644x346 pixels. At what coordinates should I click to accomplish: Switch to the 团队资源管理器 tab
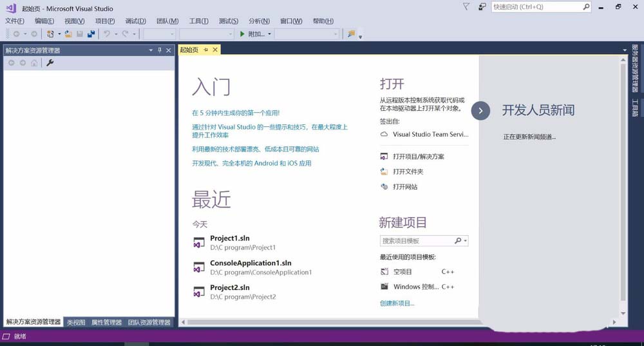click(149, 323)
